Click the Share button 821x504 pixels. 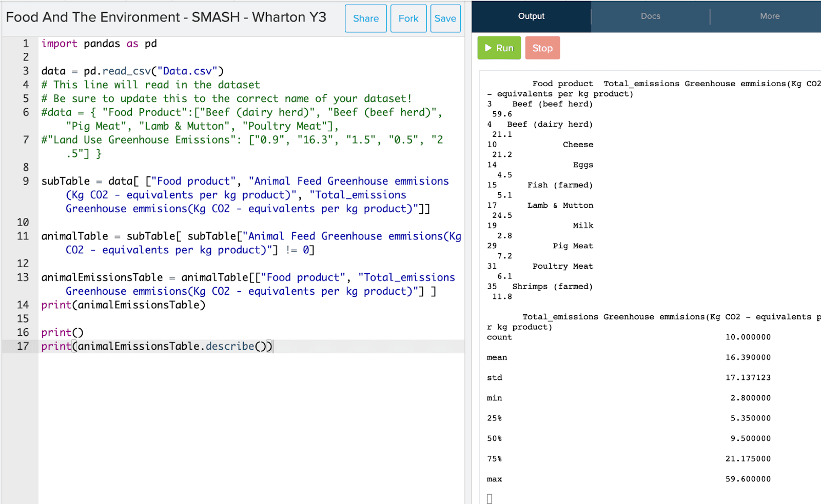click(365, 18)
